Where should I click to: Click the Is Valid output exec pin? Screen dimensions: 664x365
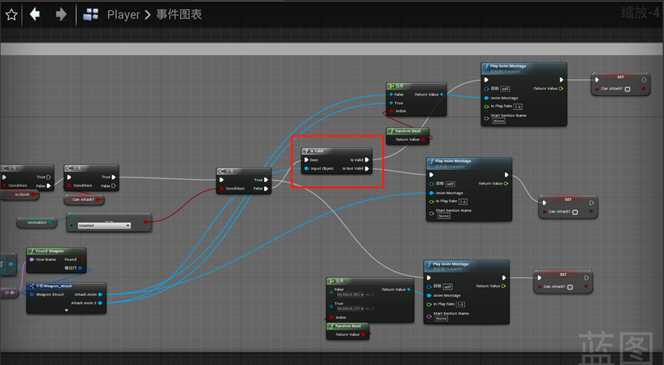(367, 160)
